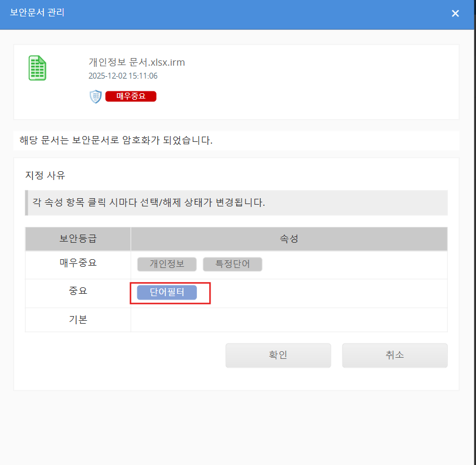The width and height of the screenshot is (476, 465).
Task: Select the 중요 security grade row label
Action: coord(78,291)
